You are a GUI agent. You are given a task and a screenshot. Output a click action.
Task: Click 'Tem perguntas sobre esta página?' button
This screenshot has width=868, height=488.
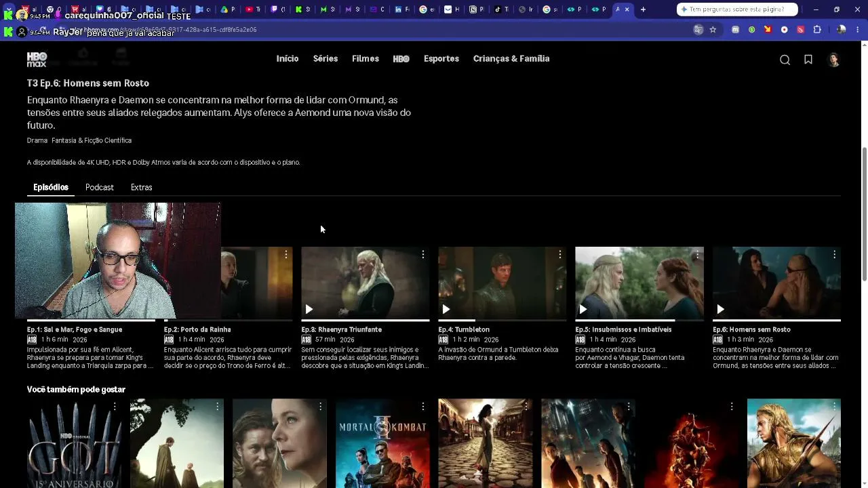(737, 9)
